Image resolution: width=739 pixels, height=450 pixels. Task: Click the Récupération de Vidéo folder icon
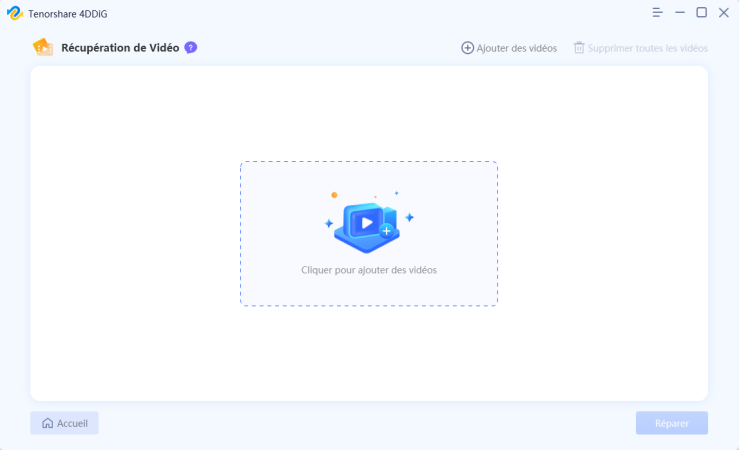coord(43,47)
